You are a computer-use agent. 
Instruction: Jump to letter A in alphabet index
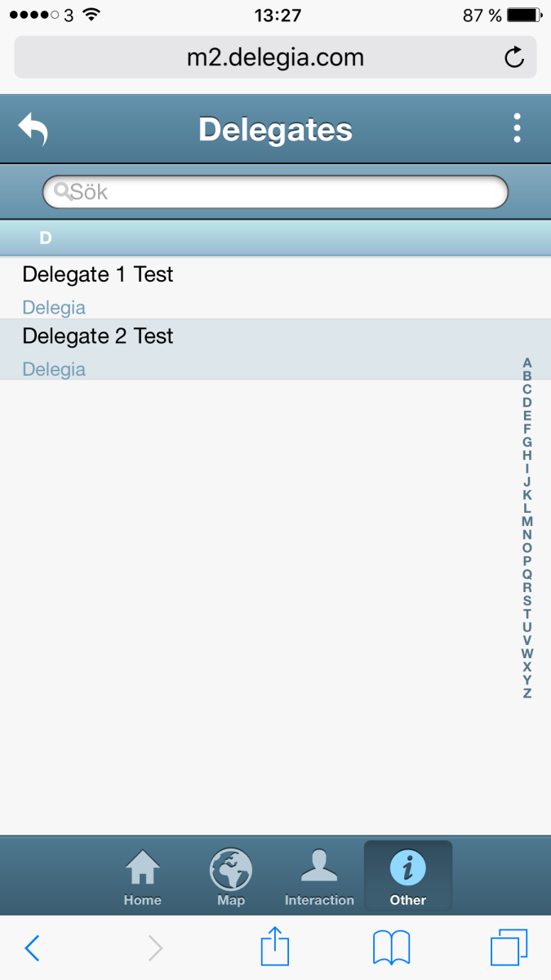[x=527, y=363]
